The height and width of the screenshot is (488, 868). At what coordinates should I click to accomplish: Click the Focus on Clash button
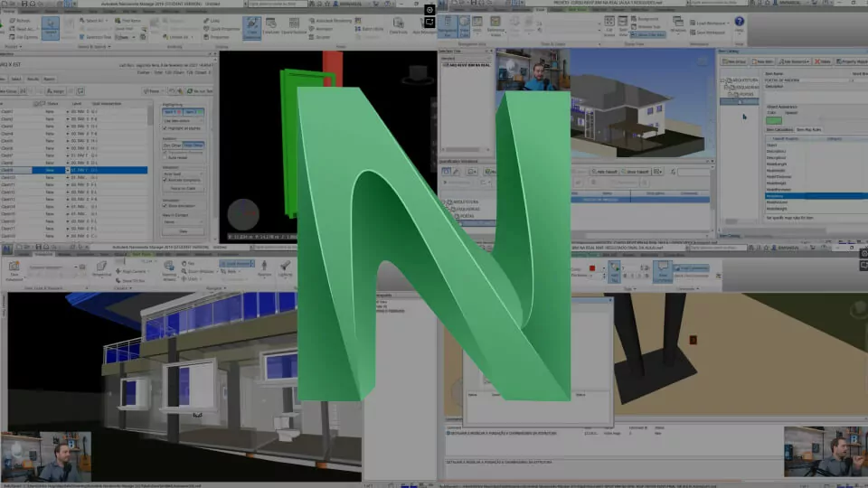tap(184, 189)
